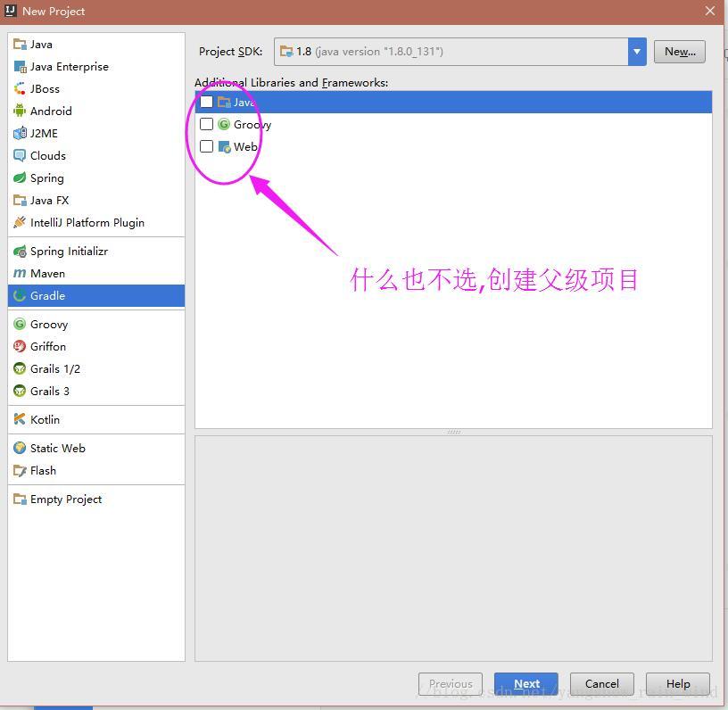
Task: Select Maven project type label
Action: (x=47, y=273)
